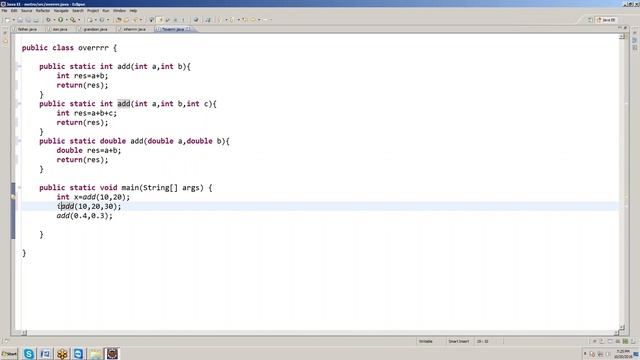Collapse the add(int a,int b,int c) method fold
This screenshot has width=640, height=360.
tap(19, 104)
